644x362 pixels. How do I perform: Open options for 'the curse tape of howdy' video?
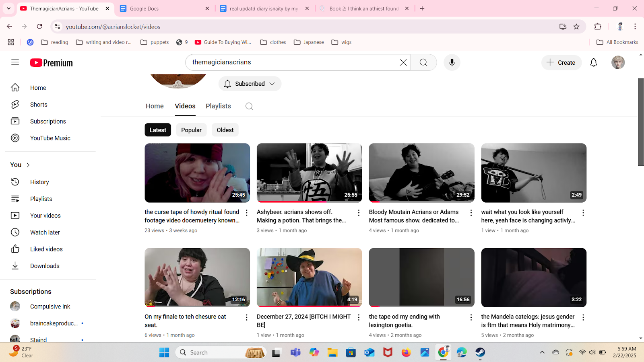(247, 212)
